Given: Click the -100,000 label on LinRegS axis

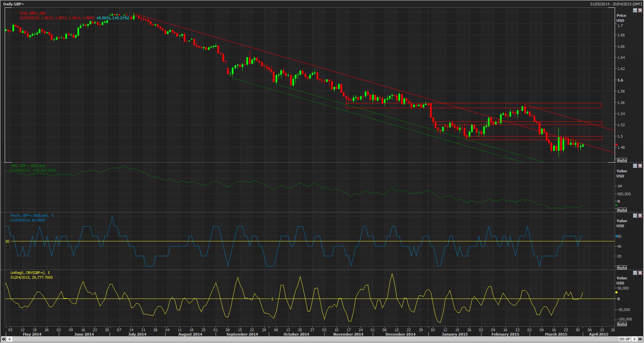Looking at the screenshot, I should [x=624, y=319].
